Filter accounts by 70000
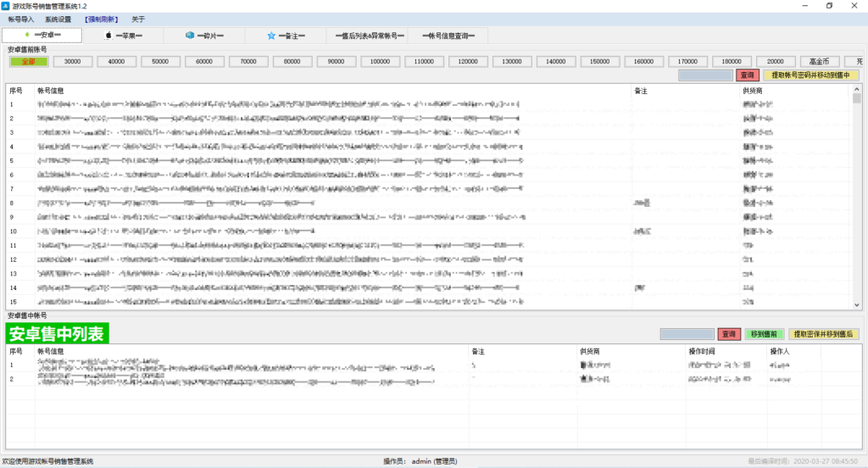Image resolution: width=868 pixels, height=468 pixels. coord(248,62)
